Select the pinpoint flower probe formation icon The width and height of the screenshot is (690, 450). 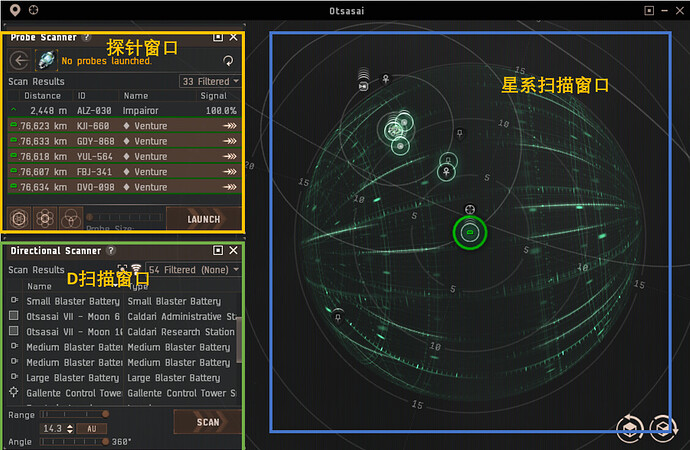coord(45,218)
